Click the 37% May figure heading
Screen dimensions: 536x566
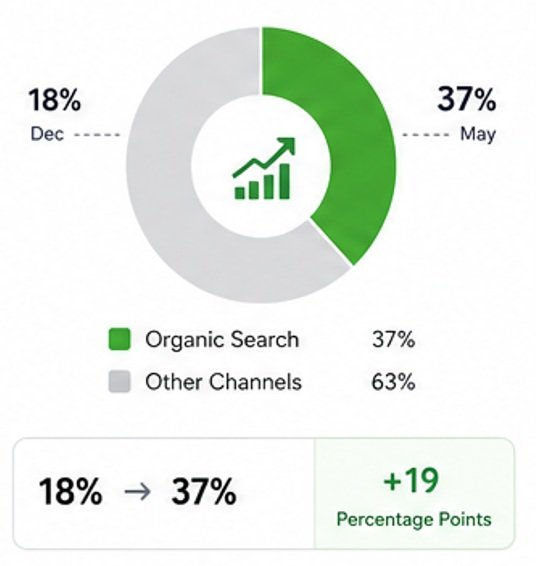467,99
